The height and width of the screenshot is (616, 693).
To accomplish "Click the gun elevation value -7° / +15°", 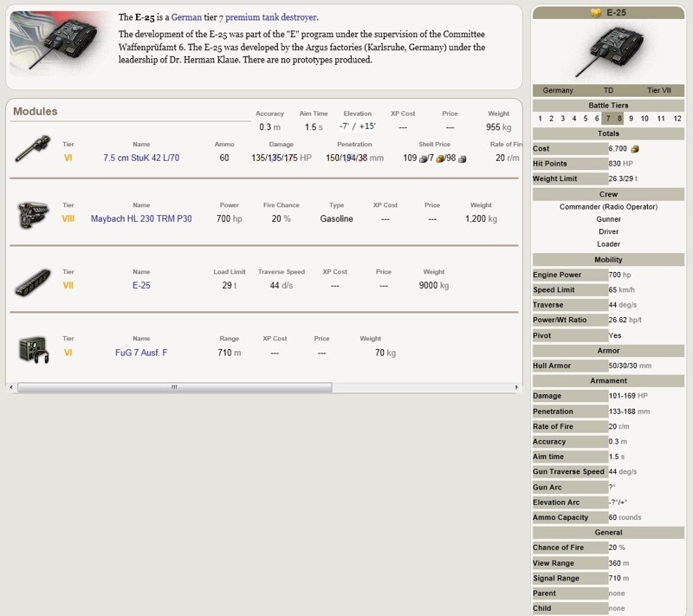I will point(358,126).
